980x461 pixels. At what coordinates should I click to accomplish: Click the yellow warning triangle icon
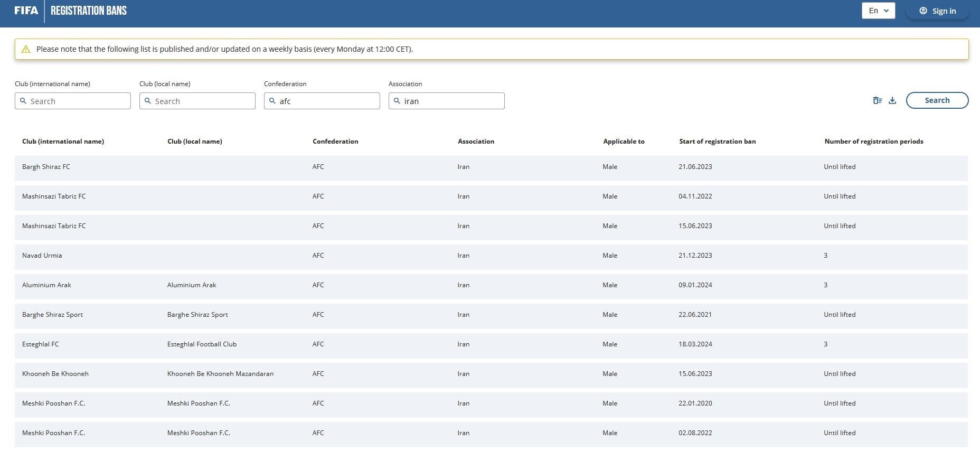tap(25, 49)
